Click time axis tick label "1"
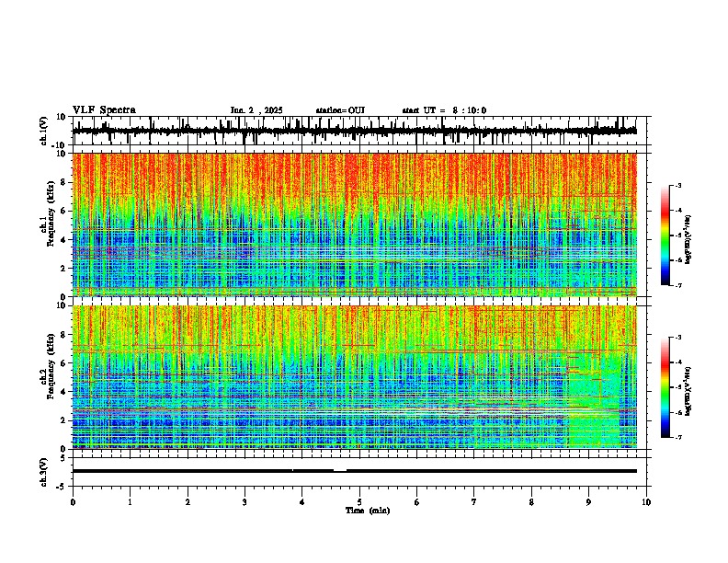This screenshot has width=728, height=563. click(x=130, y=502)
